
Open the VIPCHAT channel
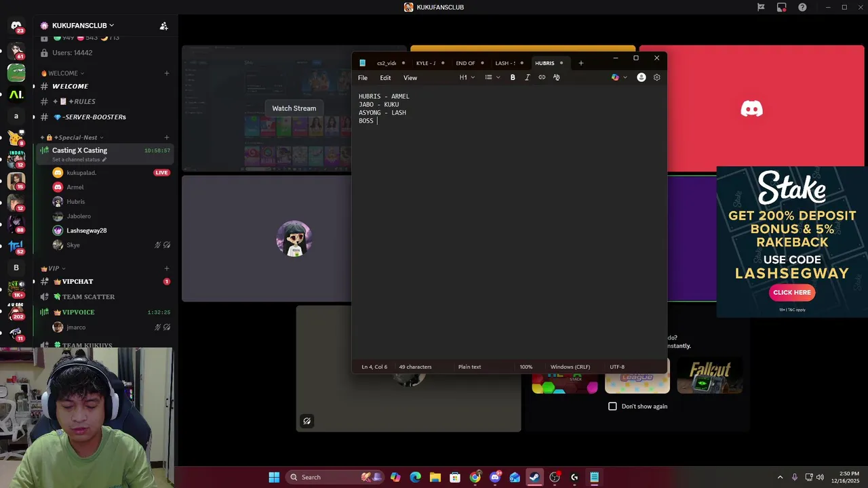[105, 281]
